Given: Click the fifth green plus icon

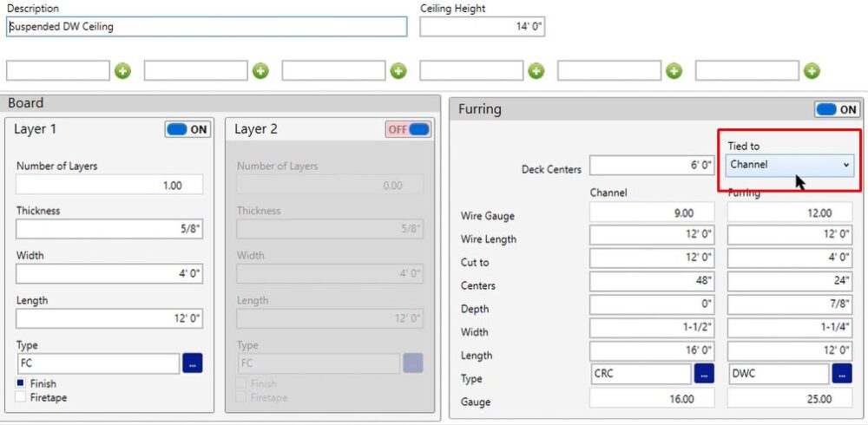Looking at the screenshot, I should point(674,71).
